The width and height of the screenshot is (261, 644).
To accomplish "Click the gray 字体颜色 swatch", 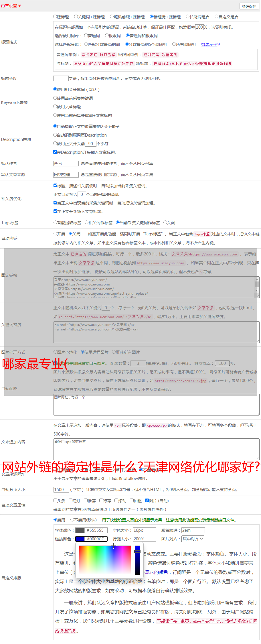I will pos(80,530).
